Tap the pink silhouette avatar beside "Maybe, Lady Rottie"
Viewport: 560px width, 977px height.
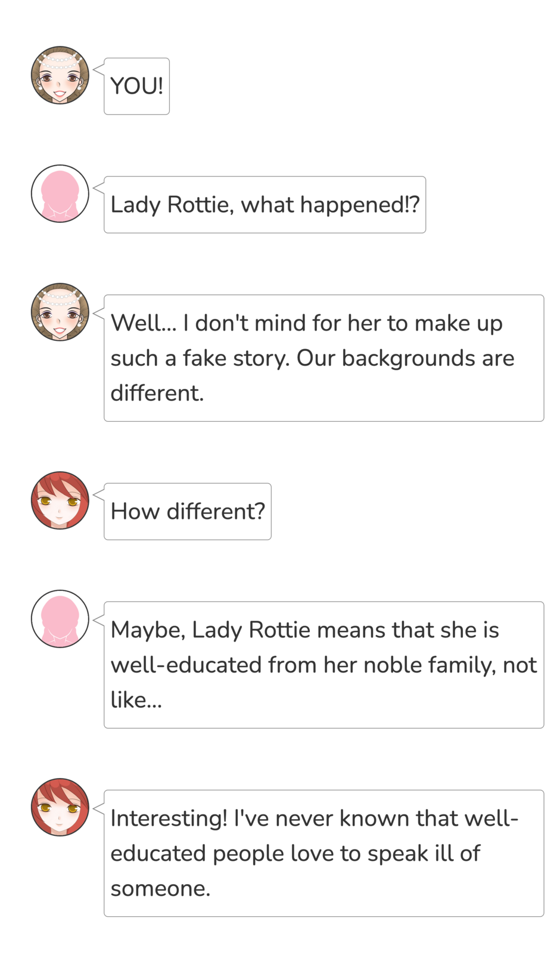(x=60, y=619)
